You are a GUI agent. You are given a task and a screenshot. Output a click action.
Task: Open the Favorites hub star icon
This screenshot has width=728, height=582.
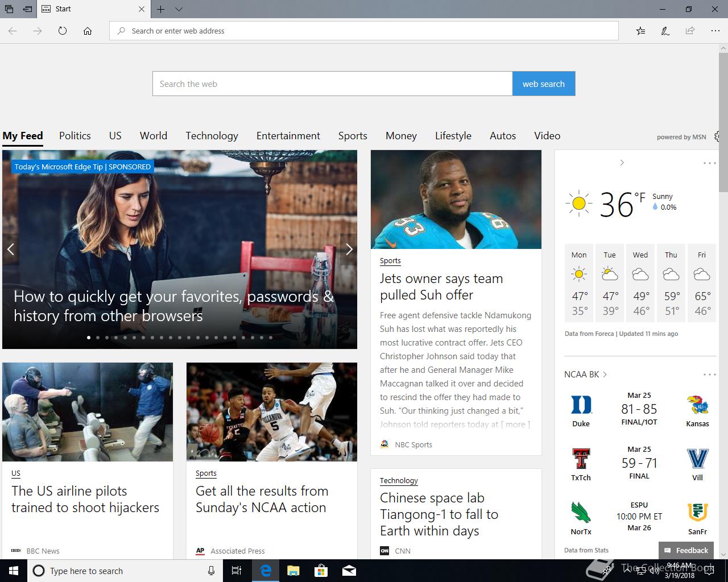640,31
